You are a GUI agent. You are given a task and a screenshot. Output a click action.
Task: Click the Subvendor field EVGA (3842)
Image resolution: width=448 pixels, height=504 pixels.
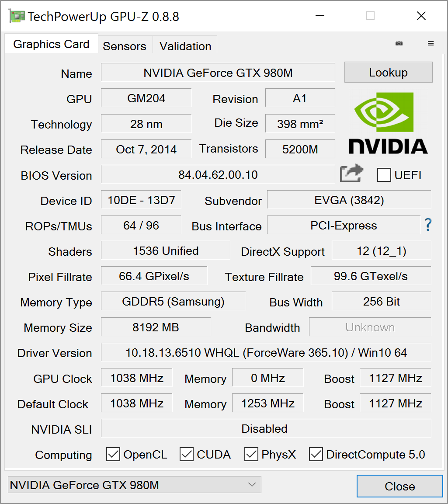(349, 200)
